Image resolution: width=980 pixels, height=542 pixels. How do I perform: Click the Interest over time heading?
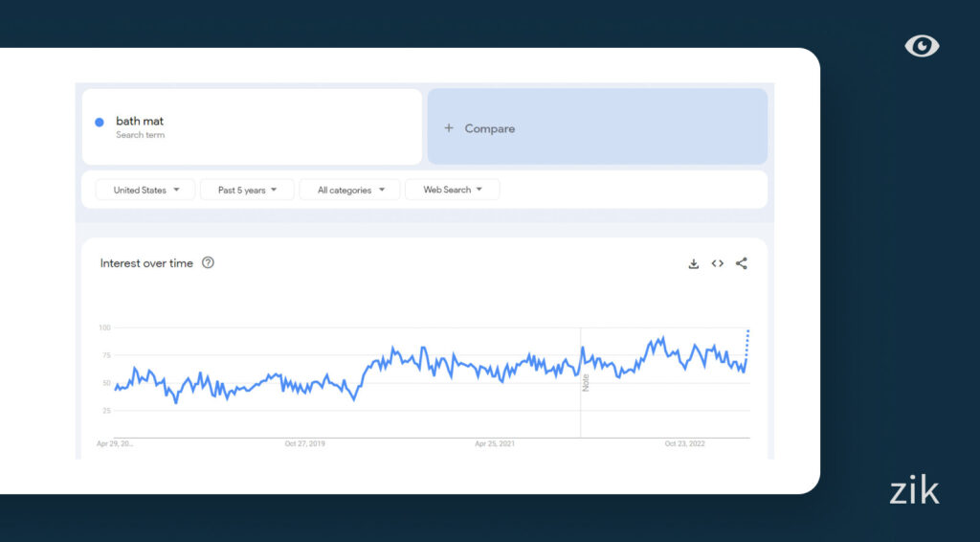pyautogui.click(x=146, y=263)
